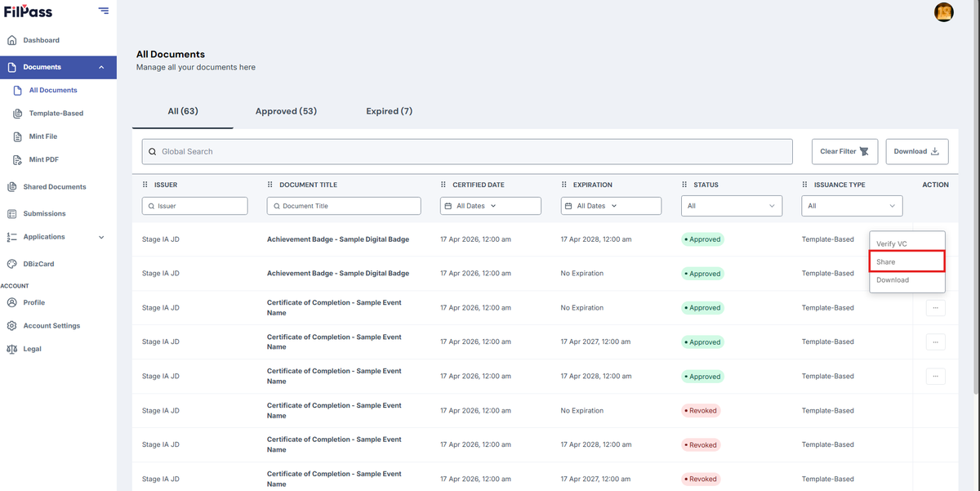The image size is (980, 491).
Task: Click the Profile person icon
Action: click(11, 302)
